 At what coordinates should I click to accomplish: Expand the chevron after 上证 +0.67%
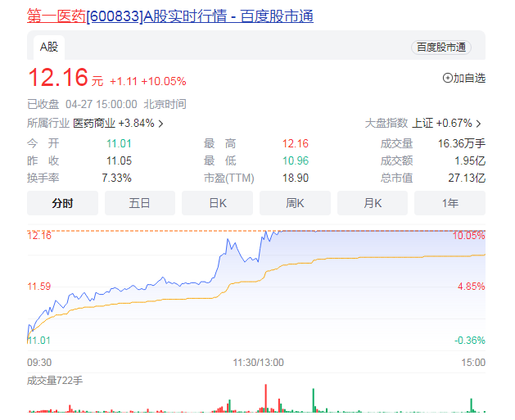pyautogui.click(x=480, y=124)
